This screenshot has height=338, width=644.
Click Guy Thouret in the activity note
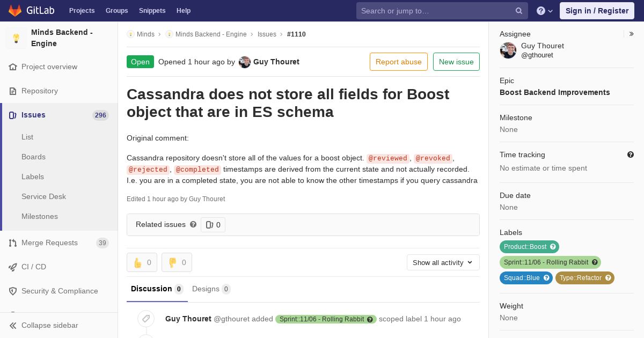pyautogui.click(x=188, y=319)
